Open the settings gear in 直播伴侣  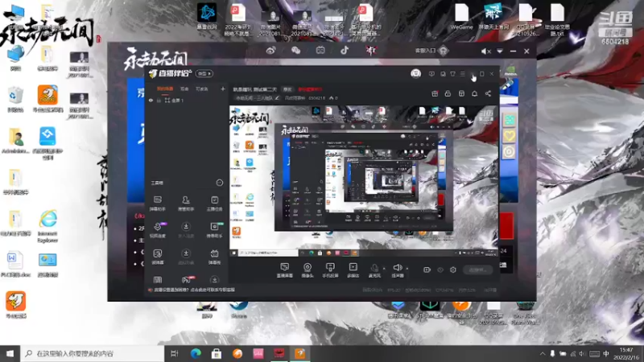[x=453, y=269]
